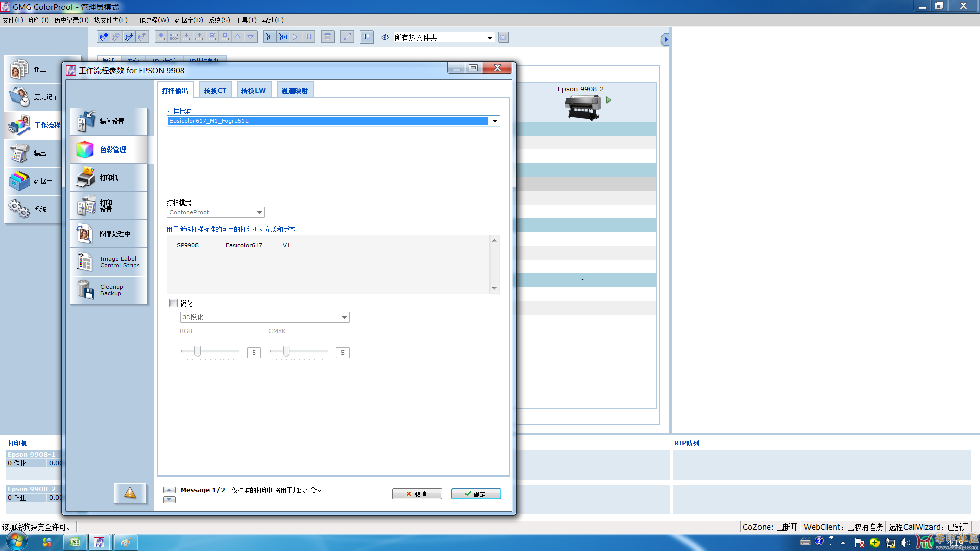Open the 系统(S) menu
Viewport: 980px width, 551px height.
(219, 20)
